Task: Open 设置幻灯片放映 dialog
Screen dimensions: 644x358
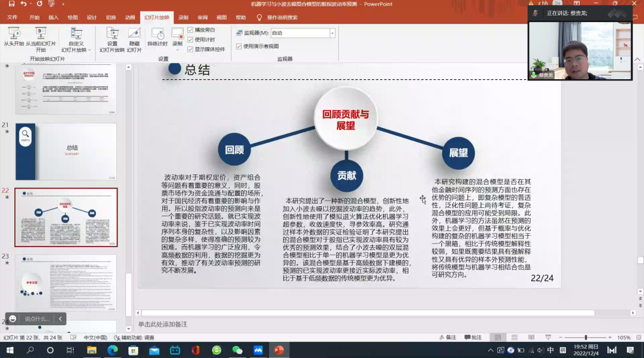Action: (x=112, y=39)
